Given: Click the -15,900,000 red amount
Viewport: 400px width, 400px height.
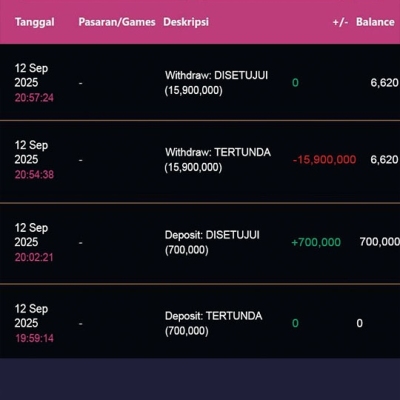Looking at the screenshot, I should coord(324,160).
